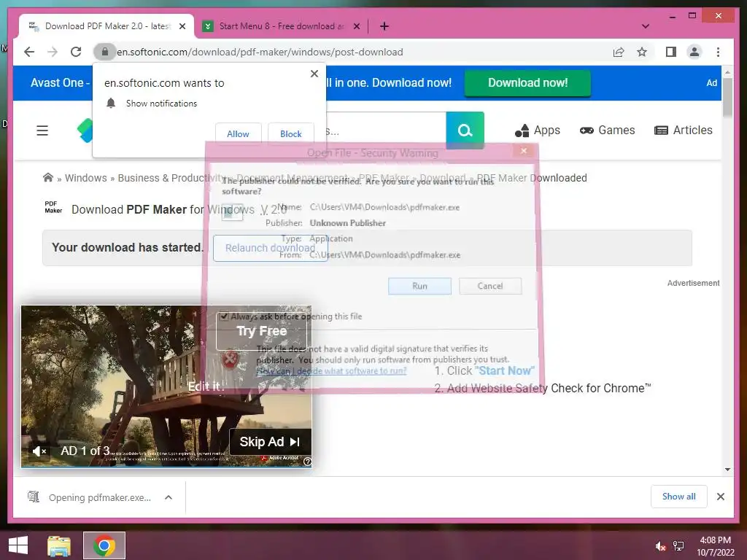Image resolution: width=747 pixels, height=560 pixels.
Task: Open the Chrome side panel icon
Action: (671, 52)
